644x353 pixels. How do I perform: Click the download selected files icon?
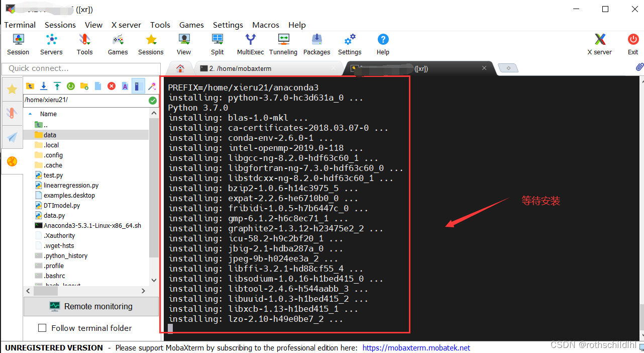tap(44, 86)
